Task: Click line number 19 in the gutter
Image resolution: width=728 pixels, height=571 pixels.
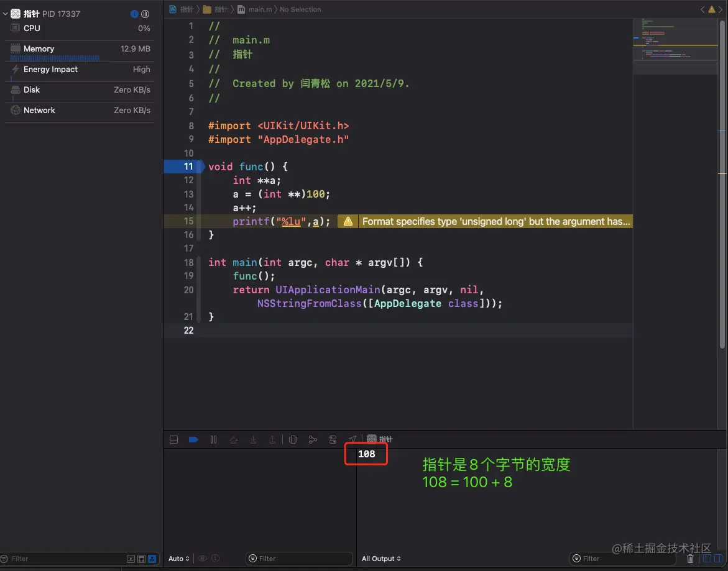Action: click(188, 276)
